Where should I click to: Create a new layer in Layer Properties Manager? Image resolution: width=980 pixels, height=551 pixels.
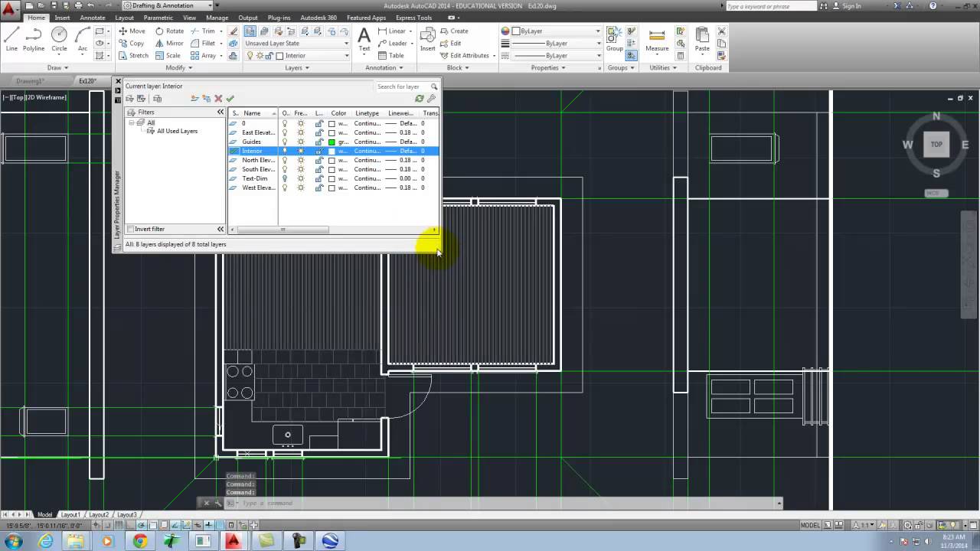194,99
